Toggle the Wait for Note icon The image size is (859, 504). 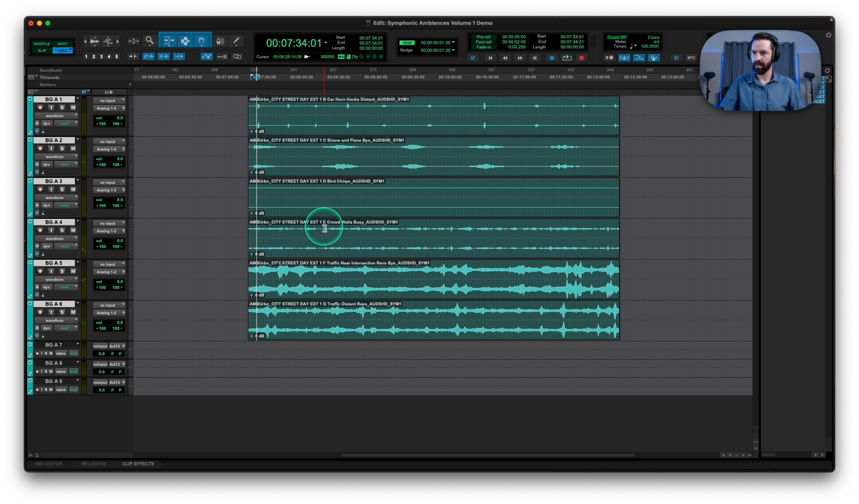click(x=609, y=58)
